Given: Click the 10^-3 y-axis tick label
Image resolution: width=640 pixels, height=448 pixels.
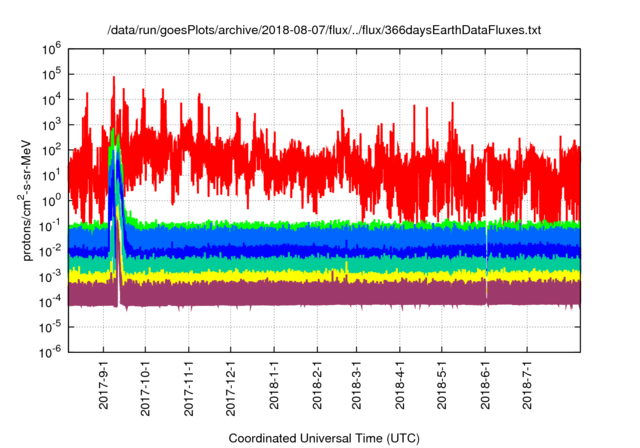Looking at the screenshot, I should click(50, 277).
